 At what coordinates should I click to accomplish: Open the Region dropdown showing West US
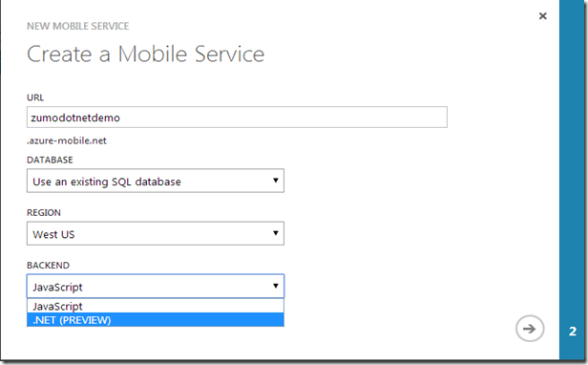click(x=156, y=233)
